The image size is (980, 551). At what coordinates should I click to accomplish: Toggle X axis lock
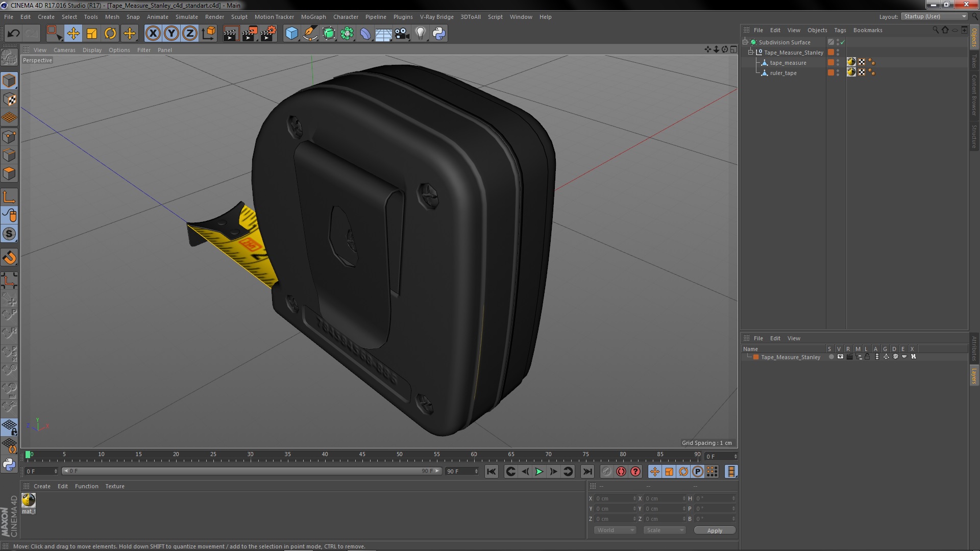pyautogui.click(x=153, y=34)
